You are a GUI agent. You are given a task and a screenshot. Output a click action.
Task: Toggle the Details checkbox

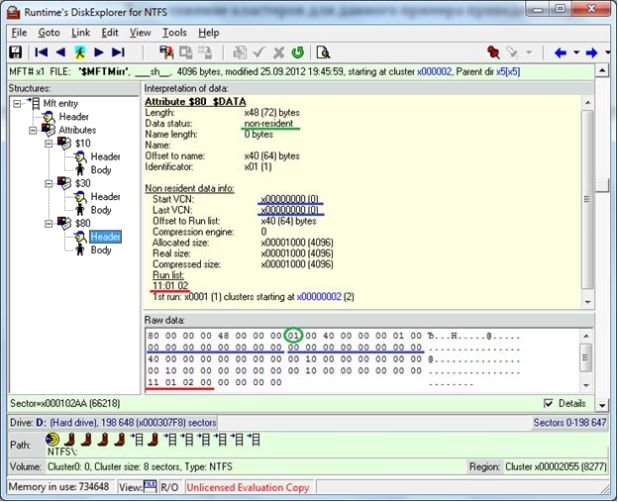548,403
